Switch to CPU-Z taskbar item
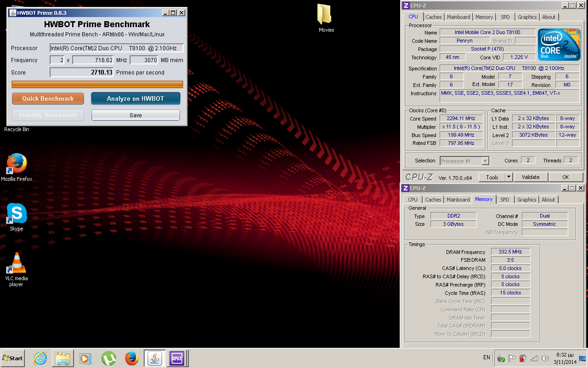Image resolution: width=588 pixels, height=368 pixels. coord(177,358)
